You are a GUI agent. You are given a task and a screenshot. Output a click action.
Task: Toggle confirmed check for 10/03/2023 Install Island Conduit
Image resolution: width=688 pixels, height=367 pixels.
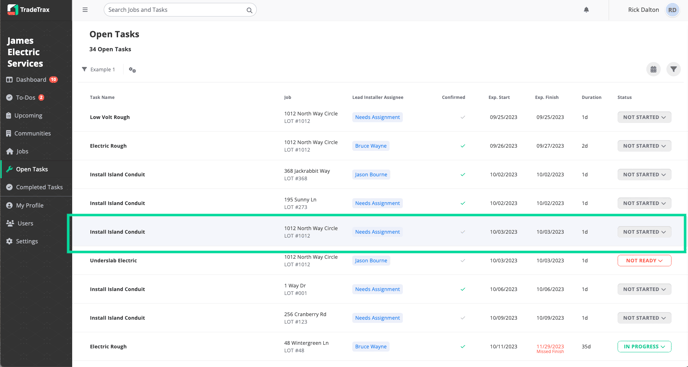click(x=462, y=232)
